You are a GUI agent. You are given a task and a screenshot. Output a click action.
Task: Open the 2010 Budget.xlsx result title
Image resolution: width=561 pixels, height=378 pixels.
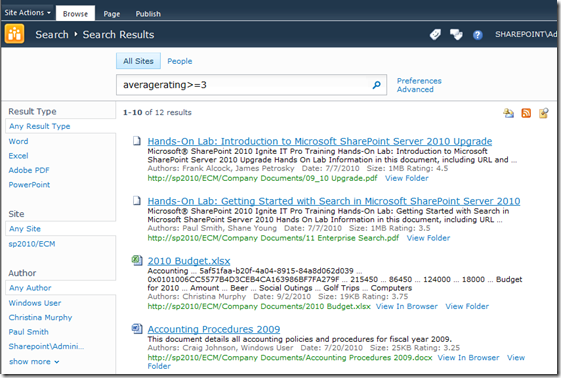(189, 261)
